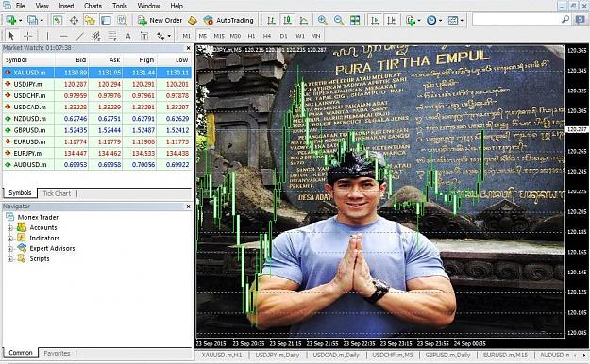This screenshot has height=364, width=590.
Task: Close the Navigator panel
Action: [189, 207]
